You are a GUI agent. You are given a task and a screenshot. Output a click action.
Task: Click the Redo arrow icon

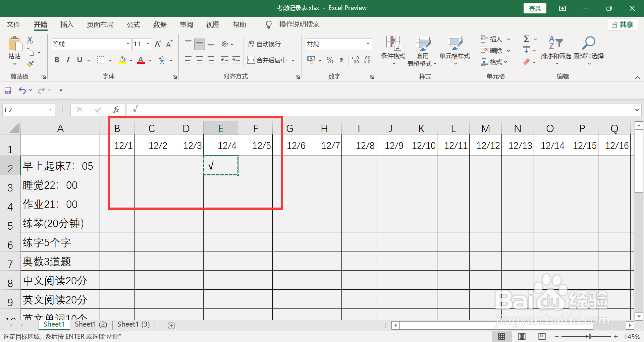(x=41, y=90)
